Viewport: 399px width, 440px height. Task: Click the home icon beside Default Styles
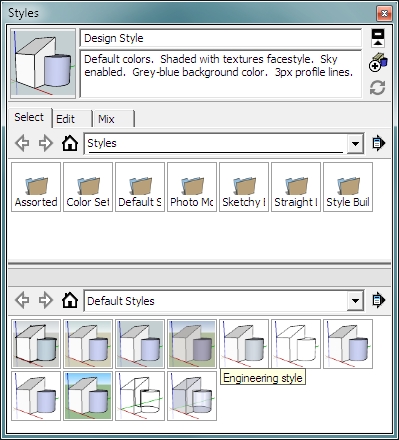(70, 300)
